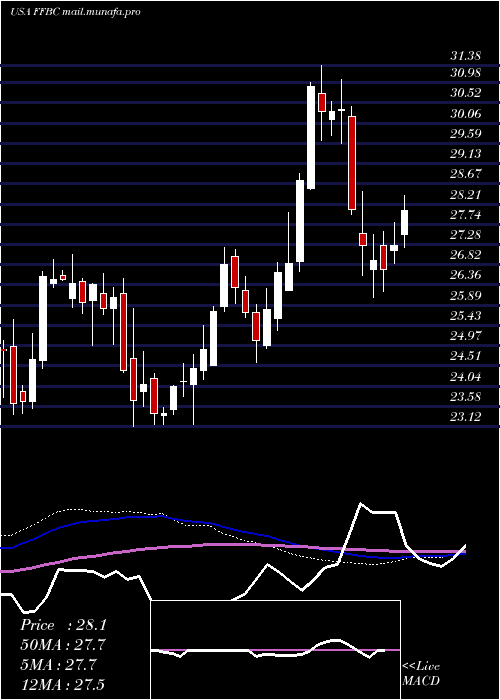500x700 pixels.
Task: Click the 'Price : 28.1' readout
Action: click(63, 626)
